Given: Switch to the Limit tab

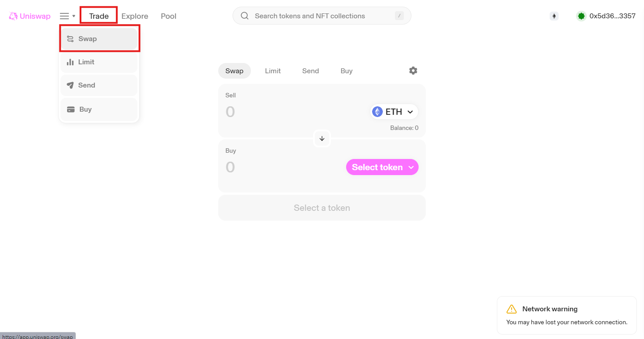Looking at the screenshot, I should coord(273,71).
